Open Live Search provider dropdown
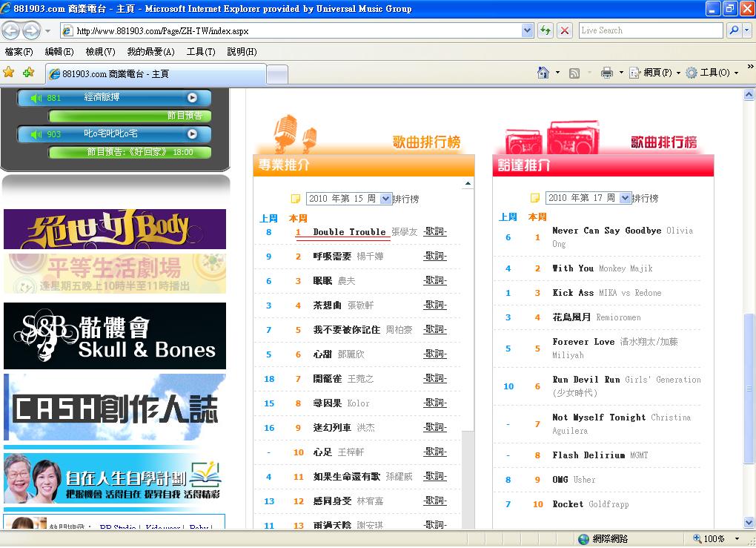756x548 pixels. click(x=747, y=30)
